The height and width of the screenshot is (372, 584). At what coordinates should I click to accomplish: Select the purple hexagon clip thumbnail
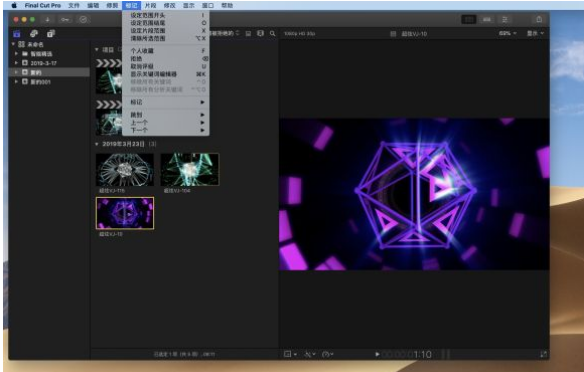click(125, 213)
